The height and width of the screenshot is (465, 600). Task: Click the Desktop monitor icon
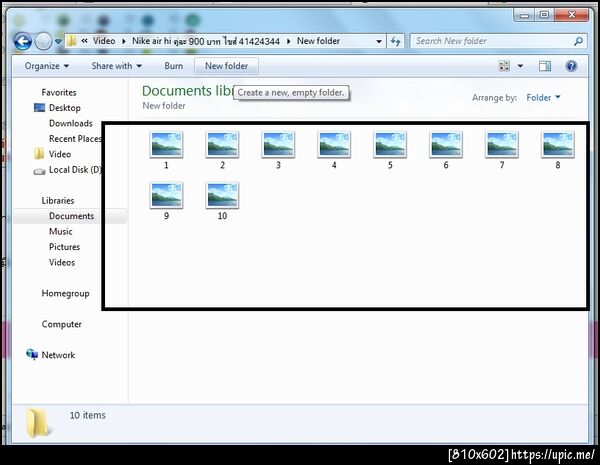tap(39, 108)
